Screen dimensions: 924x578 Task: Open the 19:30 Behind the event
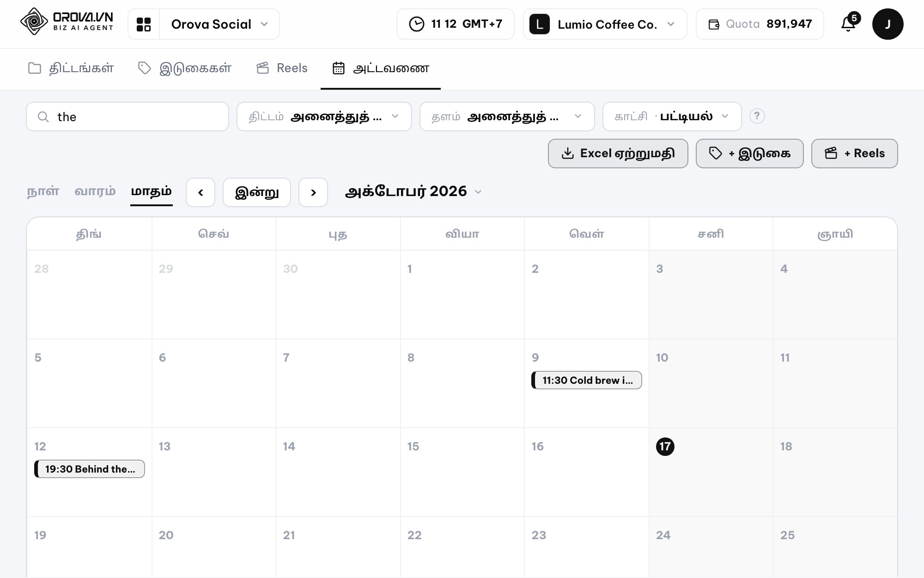90,469
